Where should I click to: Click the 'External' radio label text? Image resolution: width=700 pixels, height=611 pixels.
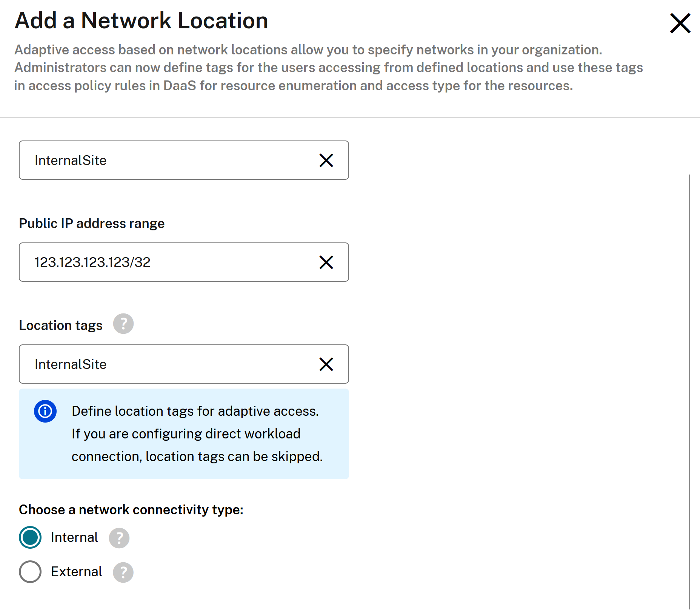pyautogui.click(x=77, y=572)
